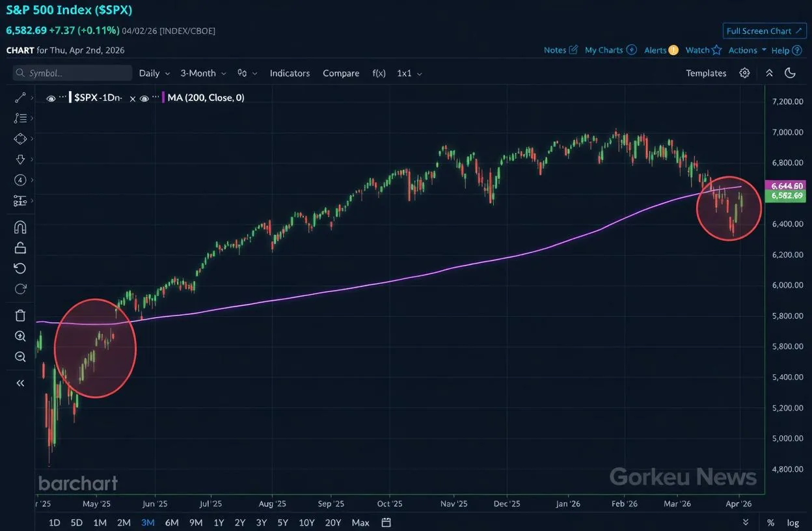812x531 pixels.
Task: Open the 1x1 grid layout dropdown
Action: tap(409, 73)
